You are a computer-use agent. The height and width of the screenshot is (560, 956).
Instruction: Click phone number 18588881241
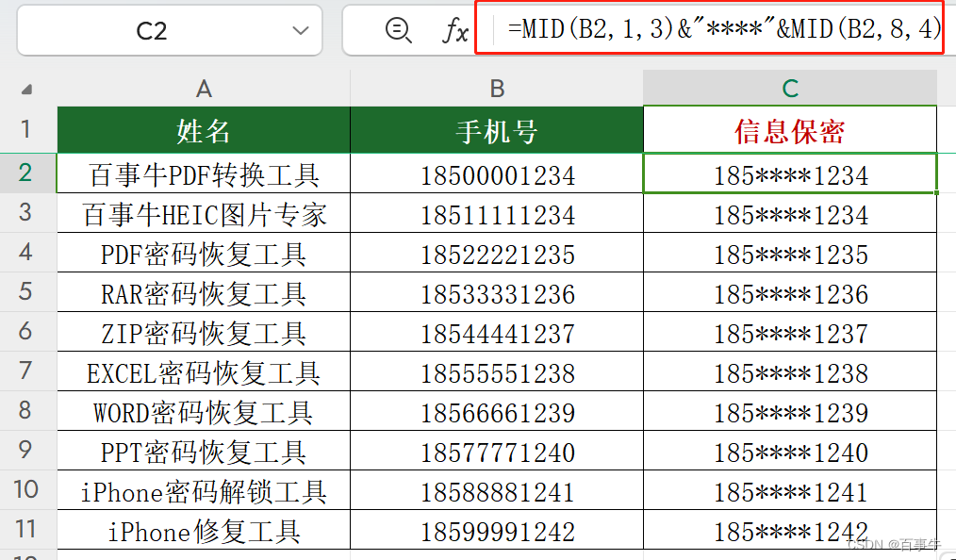(497, 490)
